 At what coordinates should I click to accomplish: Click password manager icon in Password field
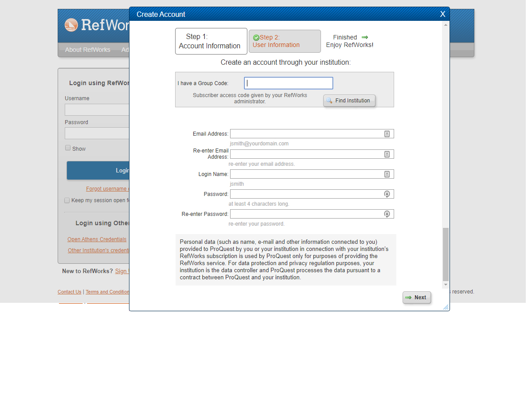point(387,194)
